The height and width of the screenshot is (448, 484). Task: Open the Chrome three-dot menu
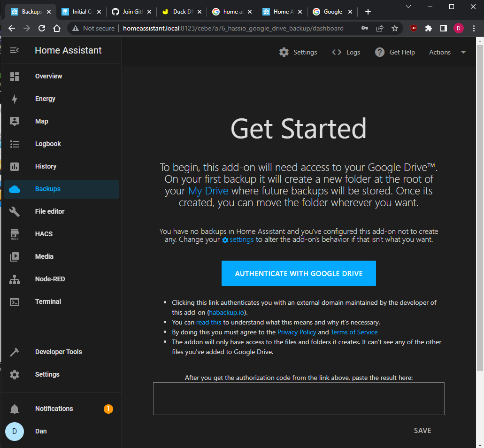click(474, 28)
